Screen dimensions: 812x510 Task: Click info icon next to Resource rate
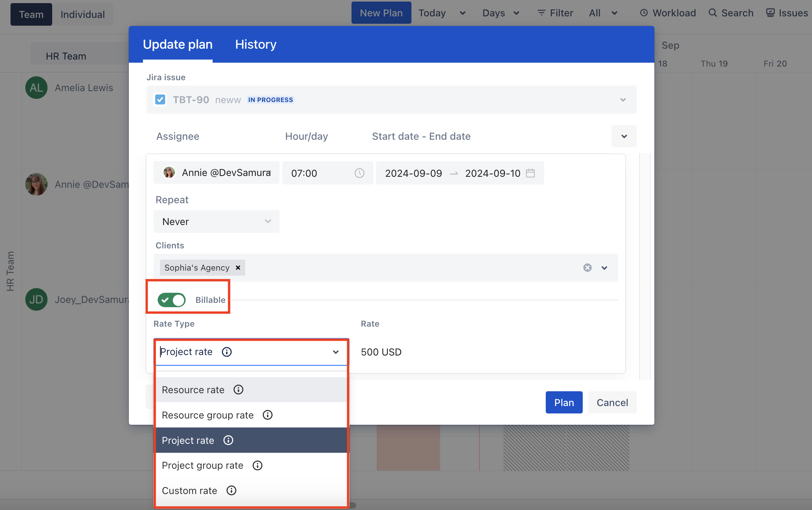(238, 390)
